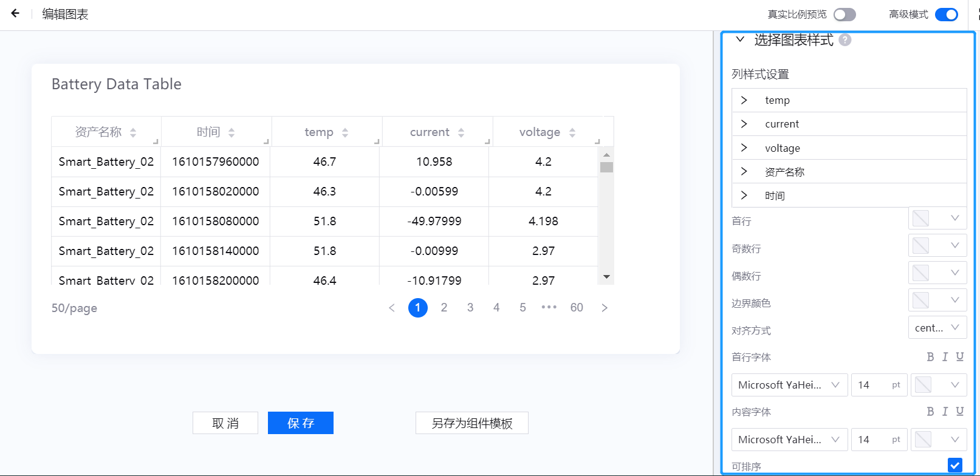Toggle underline for 首行字体

pyautogui.click(x=960, y=357)
